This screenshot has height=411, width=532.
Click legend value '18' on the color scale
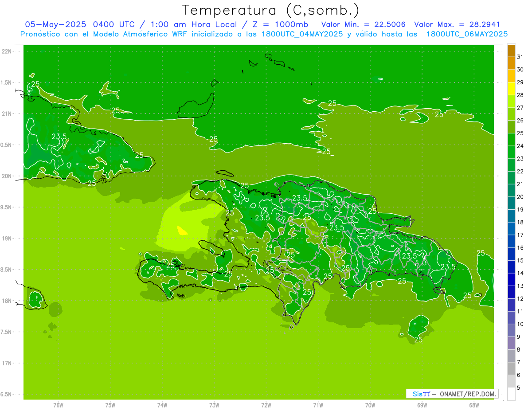pyautogui.click(x=520, y=222)
